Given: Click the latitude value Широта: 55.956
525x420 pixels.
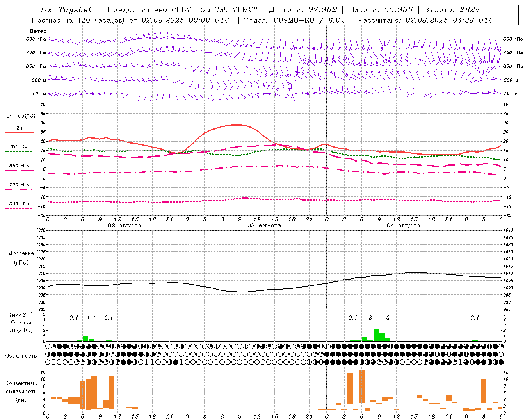Looking at the screenshot, I should [380, 10].
